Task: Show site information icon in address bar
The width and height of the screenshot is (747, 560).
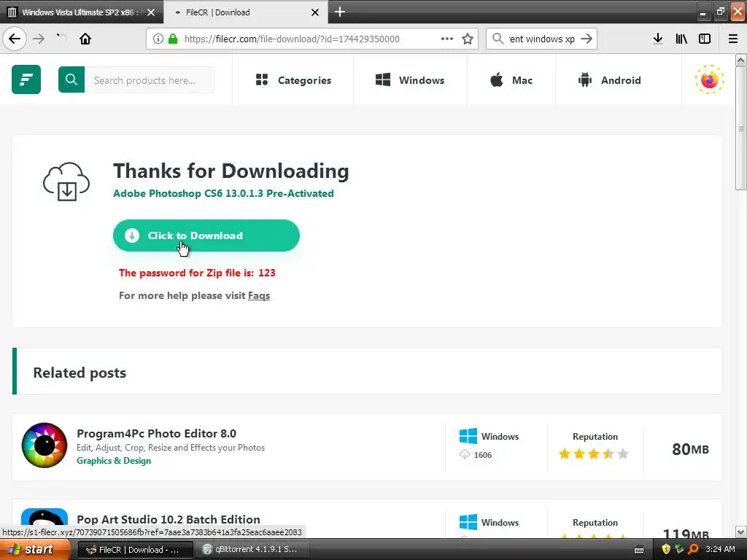Action: [x=158, y=39]
